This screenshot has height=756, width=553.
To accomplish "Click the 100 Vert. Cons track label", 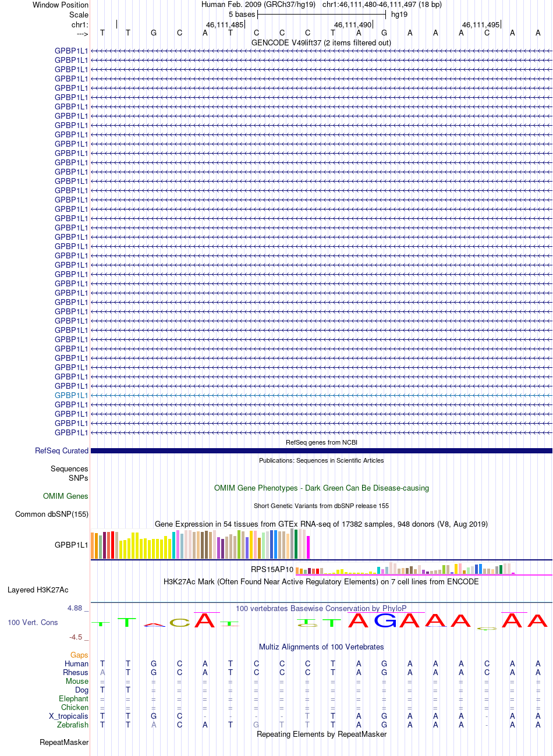I will click(33, 623).
